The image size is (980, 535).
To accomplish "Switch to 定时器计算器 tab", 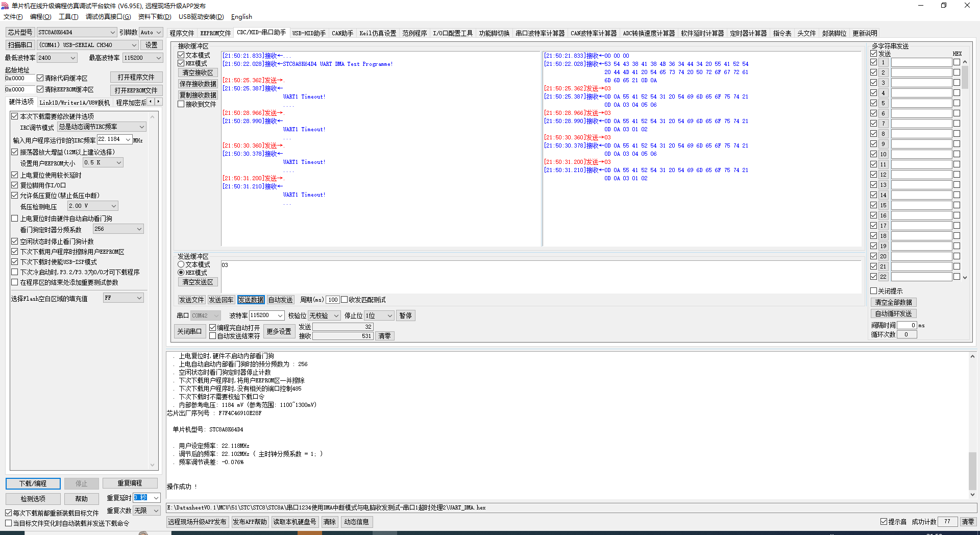I will (748, 33).
